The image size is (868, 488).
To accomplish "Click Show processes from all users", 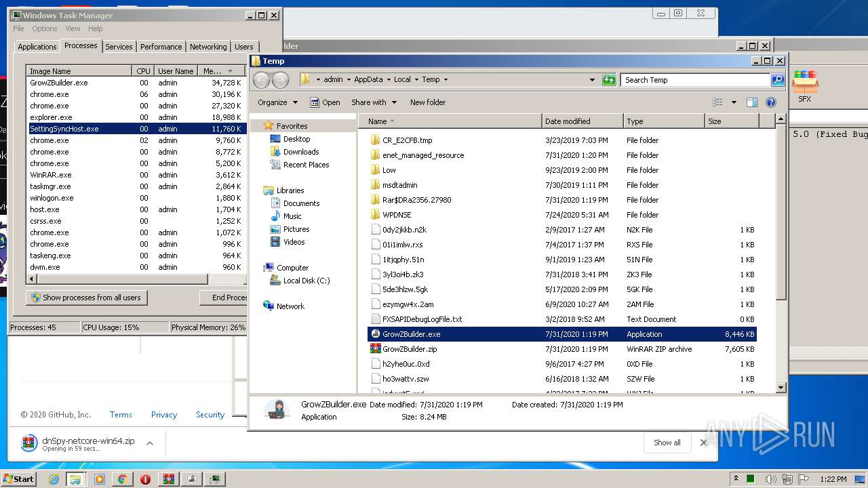I will point(86,298).
